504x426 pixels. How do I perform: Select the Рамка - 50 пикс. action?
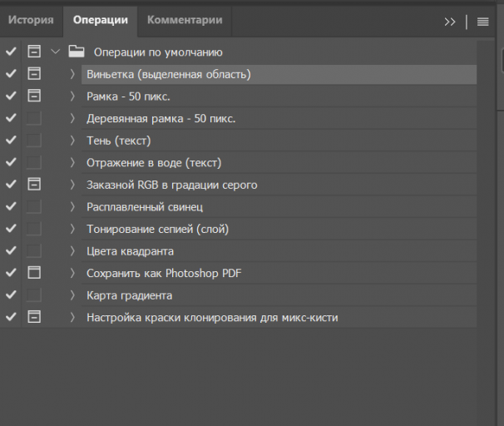(x=279, y=97)
